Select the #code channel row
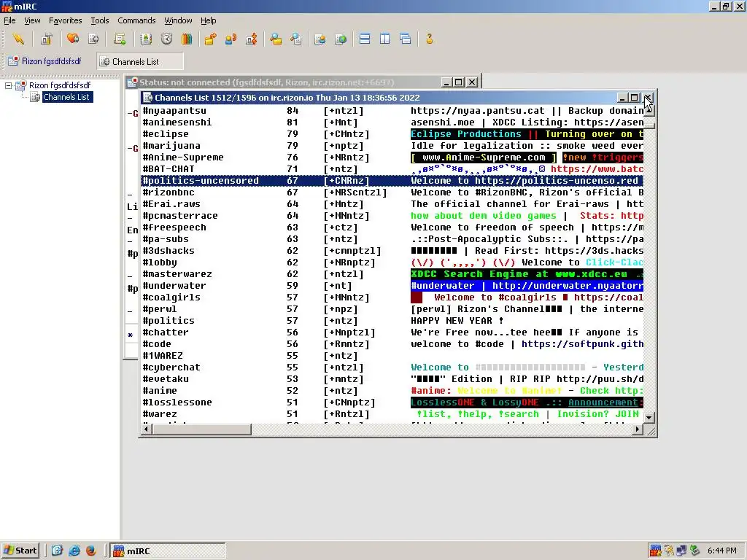This screenshot has width=747, height=560. [x=392, y=344]
